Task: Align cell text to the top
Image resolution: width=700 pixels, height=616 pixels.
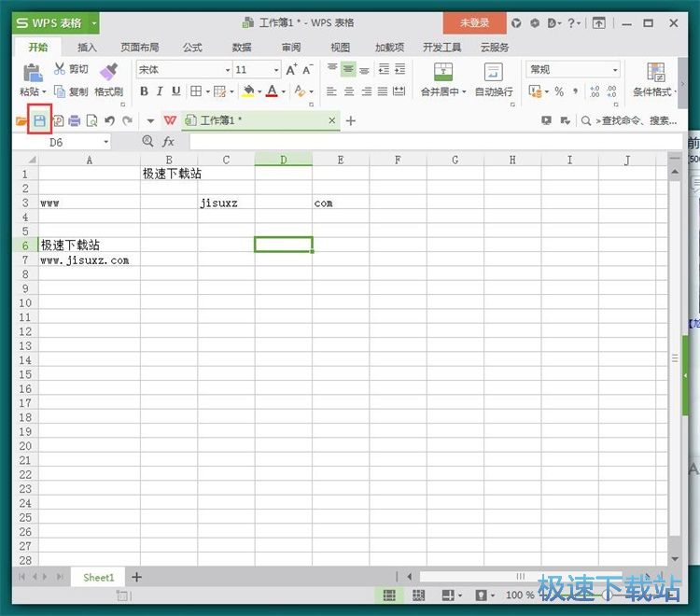Action: tap(332, 68)
